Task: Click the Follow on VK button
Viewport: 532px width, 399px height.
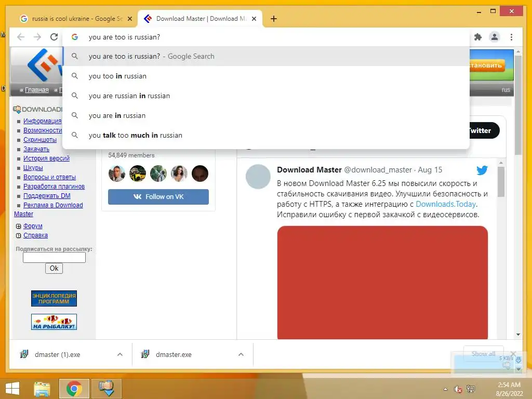Action: coord(158,197)
